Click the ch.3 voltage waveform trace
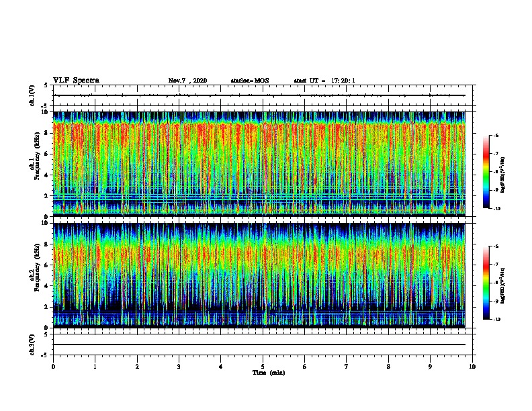This screenshot has height=411, width=532. pyautogui.click(x=259, y=345)
